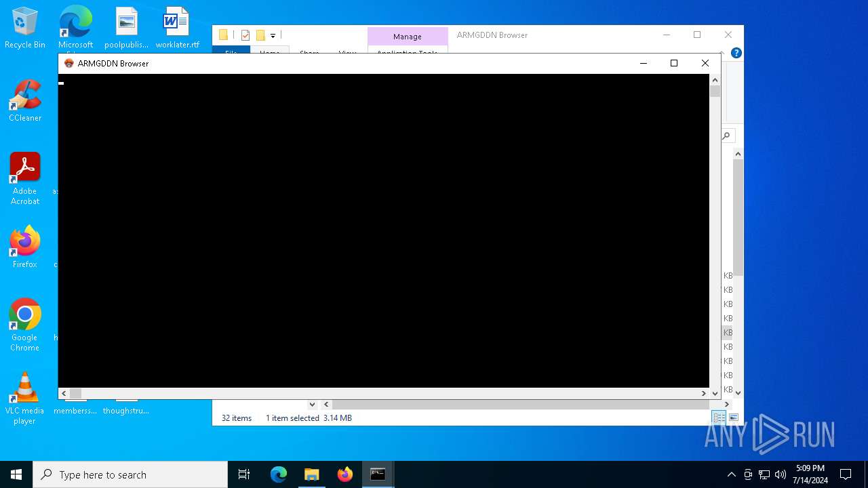The height and width of the screenshot is (488, 868).
Task: Open Microsoft Edge from the taskbar
Action: pyautogui.click(x=279, y=474)
